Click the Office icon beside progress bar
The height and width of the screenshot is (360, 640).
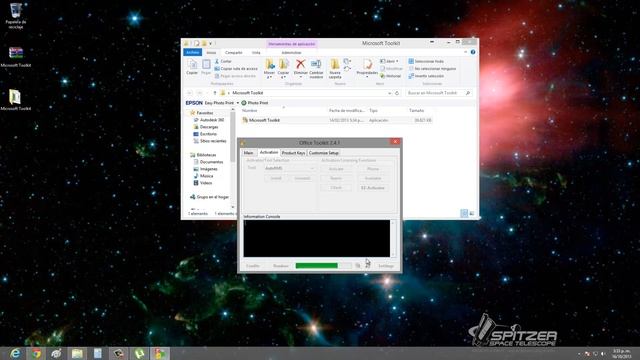[358, 266]
